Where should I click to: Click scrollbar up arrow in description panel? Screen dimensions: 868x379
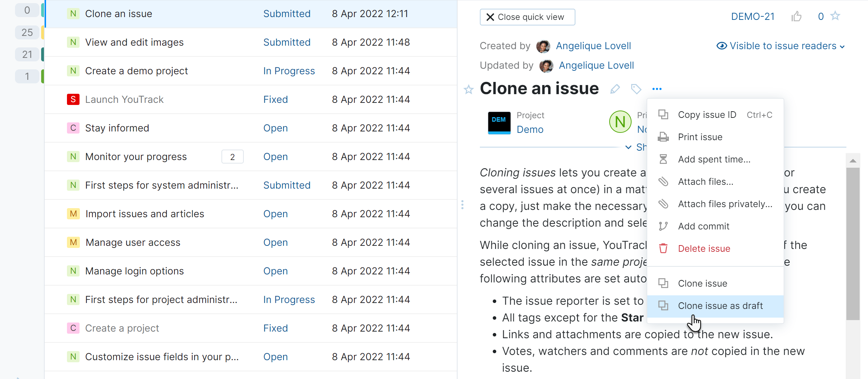(x=853, y=161)
